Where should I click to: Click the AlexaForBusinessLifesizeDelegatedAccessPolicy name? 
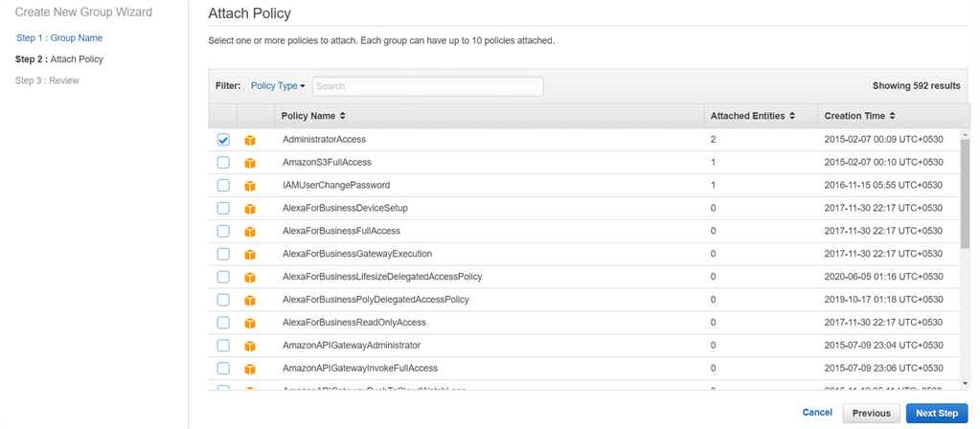point(382,277)
